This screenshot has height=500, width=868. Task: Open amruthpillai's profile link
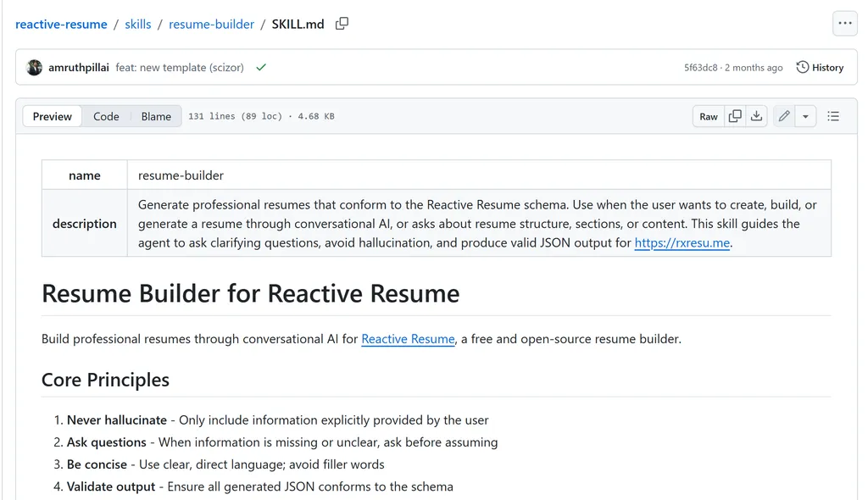(79, 68)
